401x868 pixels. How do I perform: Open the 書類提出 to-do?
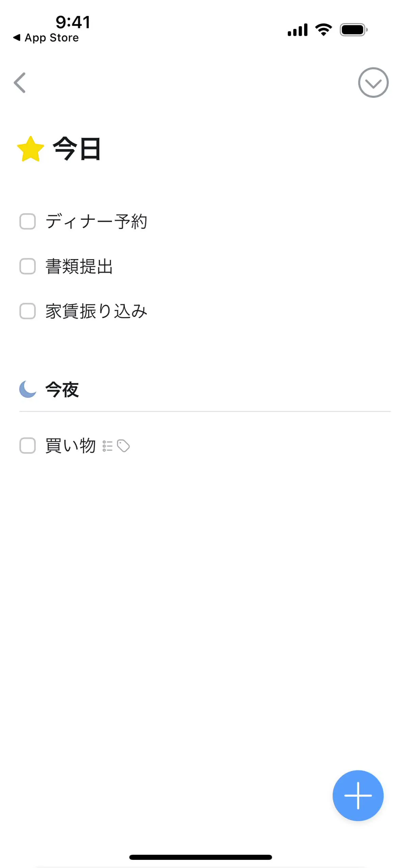pos(79,266)
